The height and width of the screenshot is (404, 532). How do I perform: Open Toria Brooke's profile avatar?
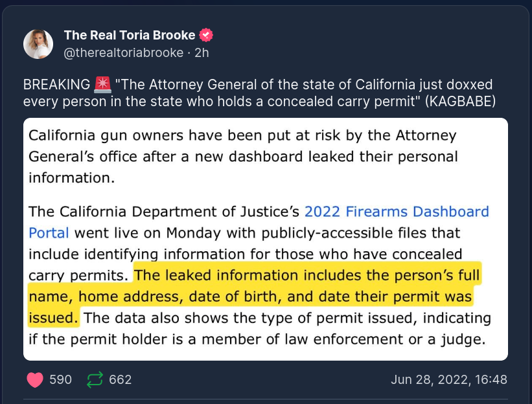[x=38, y=44]
